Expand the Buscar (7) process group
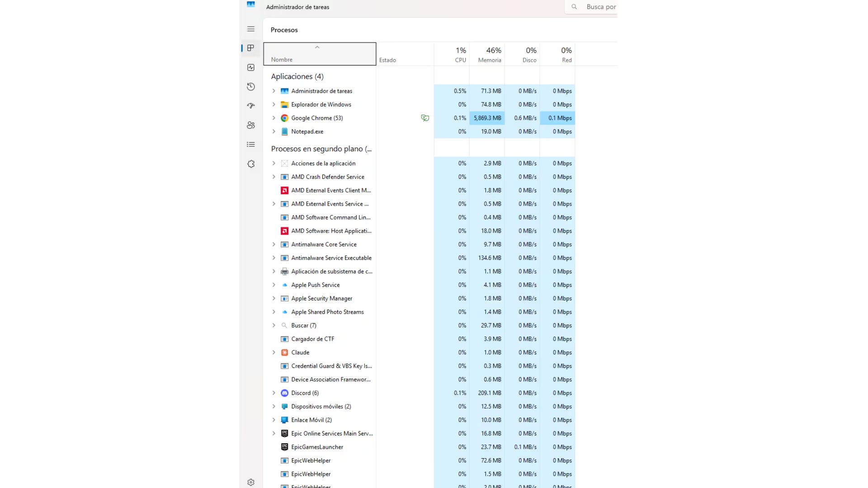 (274, 325)
